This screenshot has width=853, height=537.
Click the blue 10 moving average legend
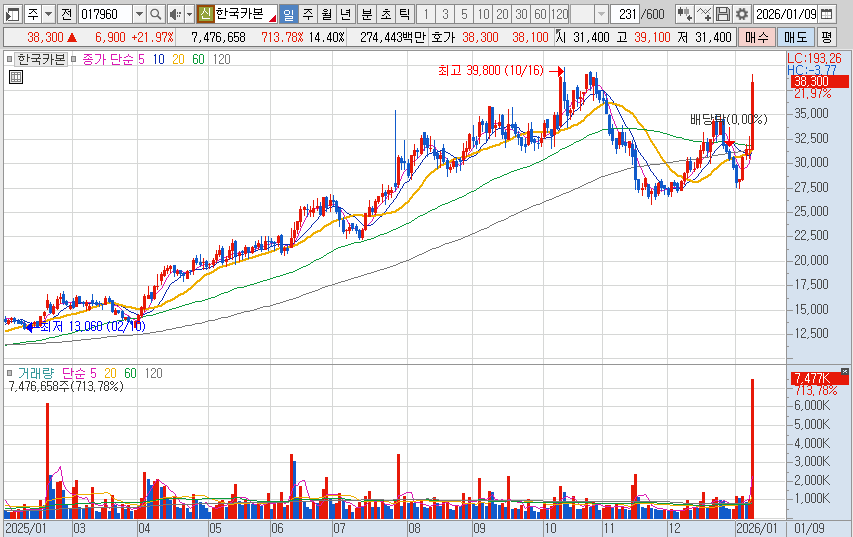pyautogui.click(x=158, y=59)
